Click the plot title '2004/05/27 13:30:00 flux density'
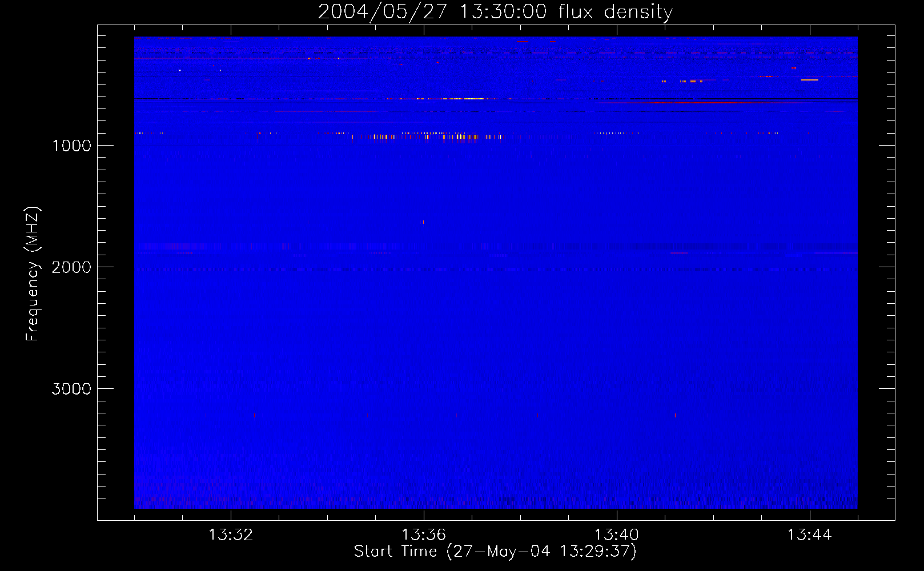The width and height of the screenshot is (924, 571). point(495,12)
